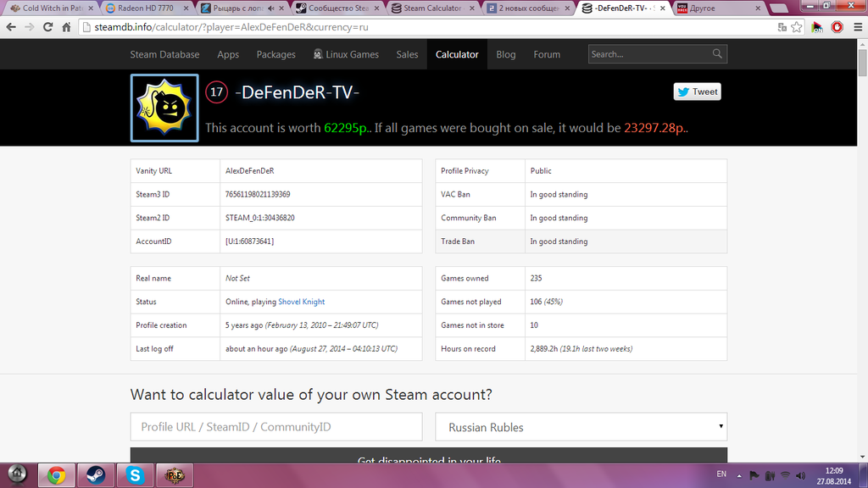Click Profile URL / SteamID input
The image size is (868, 488).
coord(276,427)
